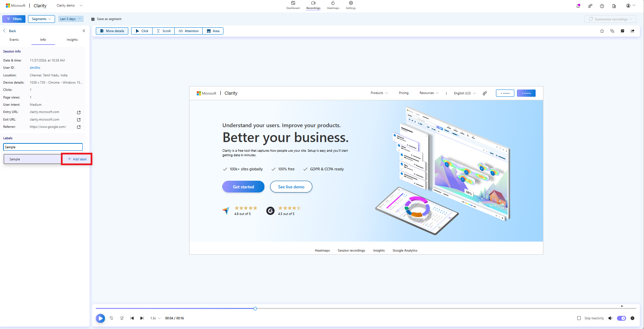The width and height of the screenshot is (644, 329).
Task: Open Entry URL in new tab icon
Action: pyautogui.click(x=79, y=112)
